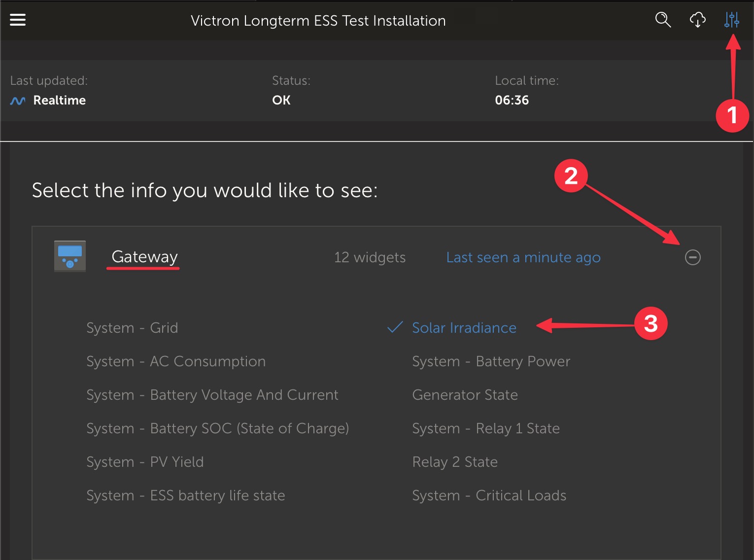The width and height of the screenshot is (754, 560).
Task: Toggle the Solar Irradiance widget off
Action: pyautogui.click(x=464, y=327)
